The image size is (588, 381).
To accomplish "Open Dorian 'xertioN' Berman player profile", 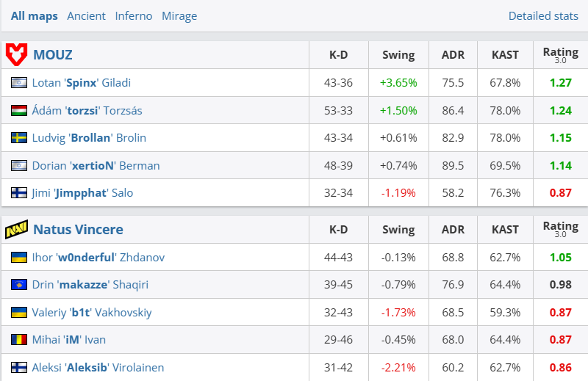I will 96,166.
